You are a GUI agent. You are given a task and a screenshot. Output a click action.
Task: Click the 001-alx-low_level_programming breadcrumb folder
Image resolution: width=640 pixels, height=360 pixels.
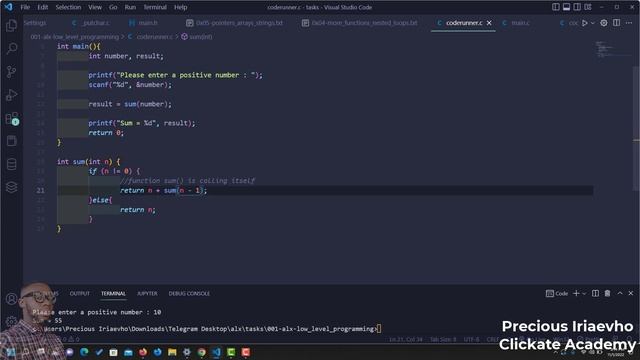coord(74,37)
